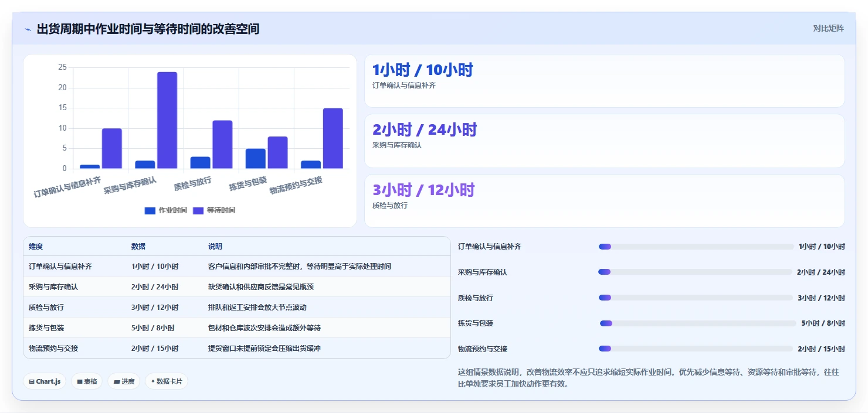868x413 pixels.
Task: Toggle the 等待时间 legend item in the chart
Action: [214, 210]
